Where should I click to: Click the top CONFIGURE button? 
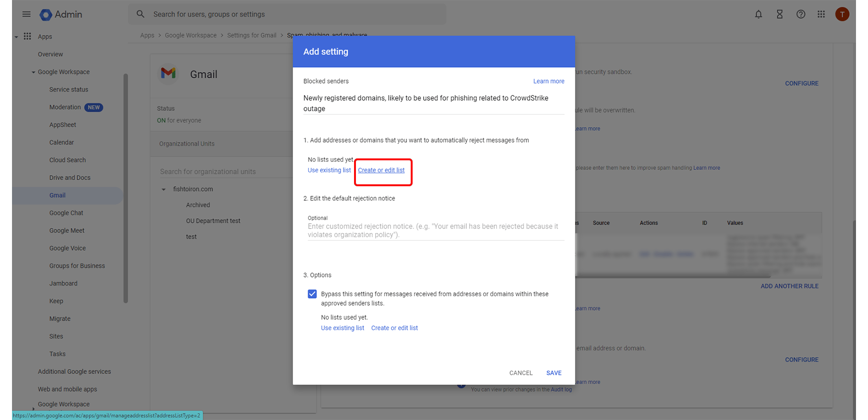802,84
